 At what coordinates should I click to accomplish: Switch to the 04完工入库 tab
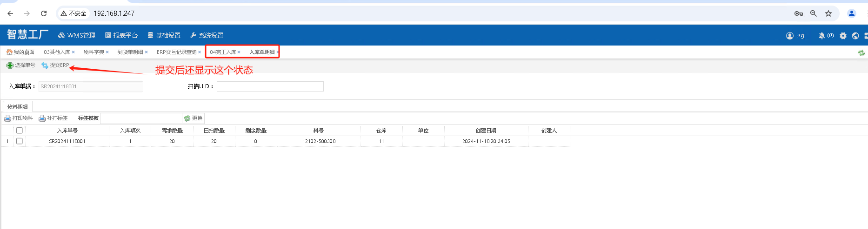click(223, 52)
